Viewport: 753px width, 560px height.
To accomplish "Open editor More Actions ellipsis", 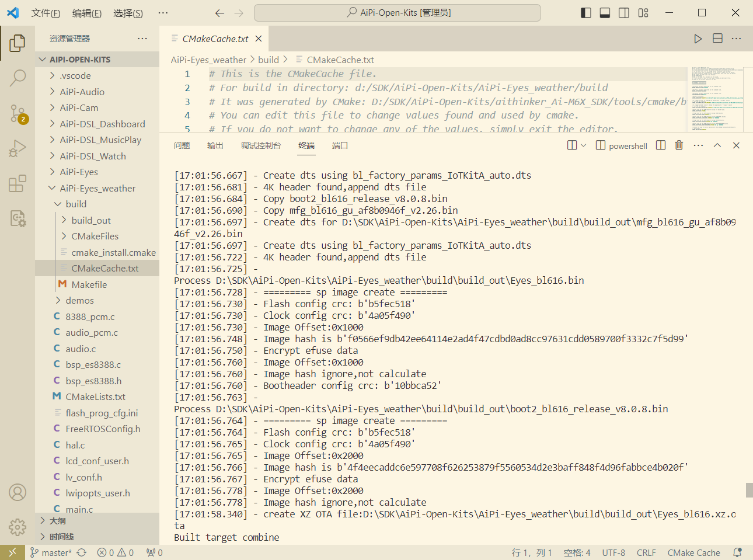I will pos(737,39).
